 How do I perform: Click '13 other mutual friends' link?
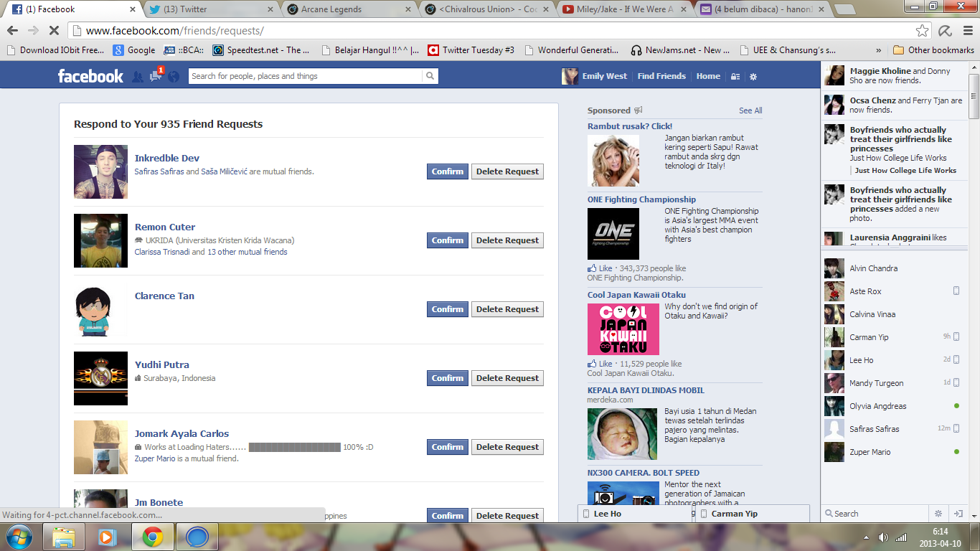tap(248, 252)
